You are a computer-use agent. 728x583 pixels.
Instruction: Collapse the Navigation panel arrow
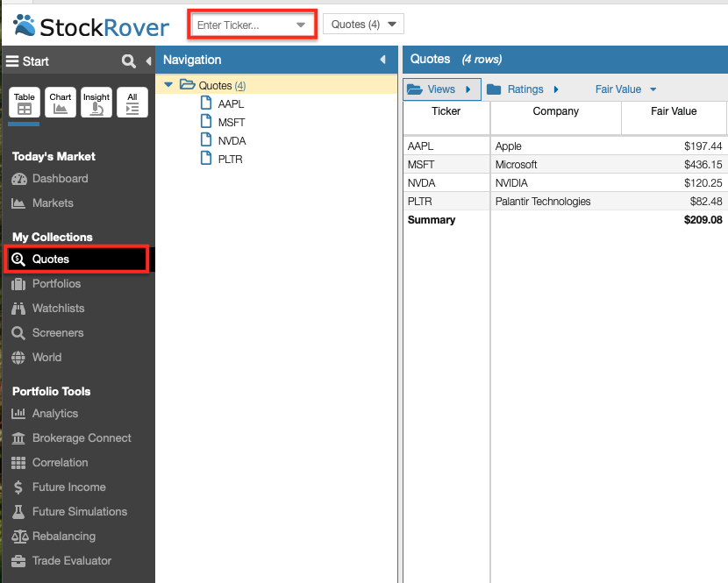[x=383, y=60]
